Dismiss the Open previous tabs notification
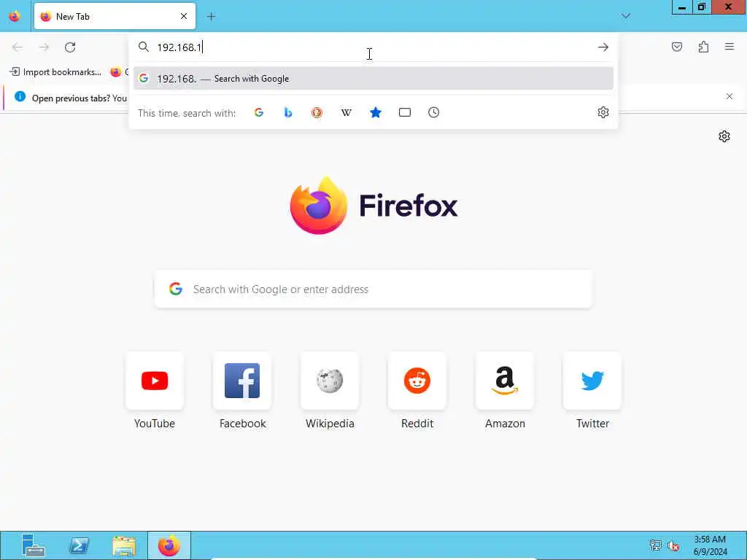Viewport: 747px width, 560px height. tap(729, 97)
